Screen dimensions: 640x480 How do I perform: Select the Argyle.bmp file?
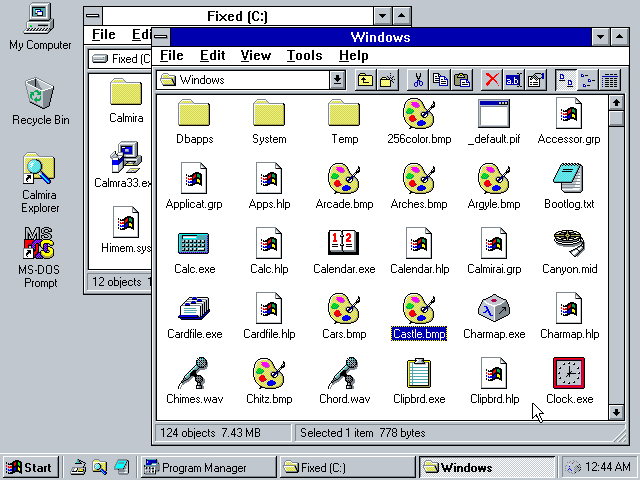coord(494,187)
